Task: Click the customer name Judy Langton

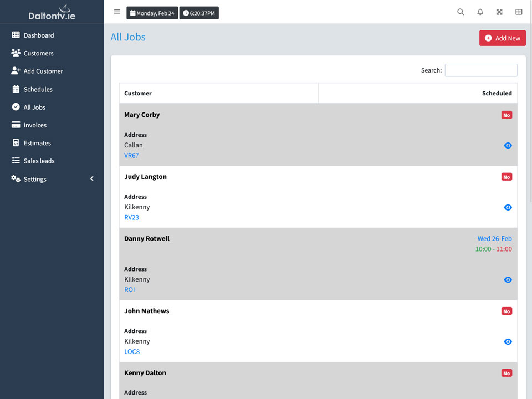Action: 145,177
